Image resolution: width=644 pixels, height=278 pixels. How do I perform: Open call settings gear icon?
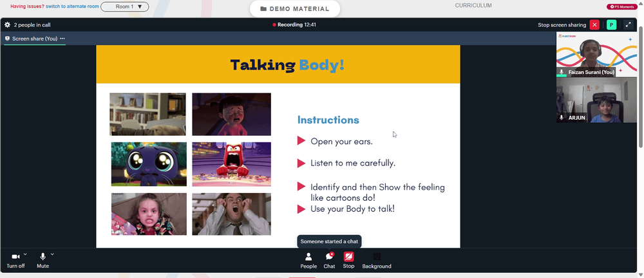(7, 24)
